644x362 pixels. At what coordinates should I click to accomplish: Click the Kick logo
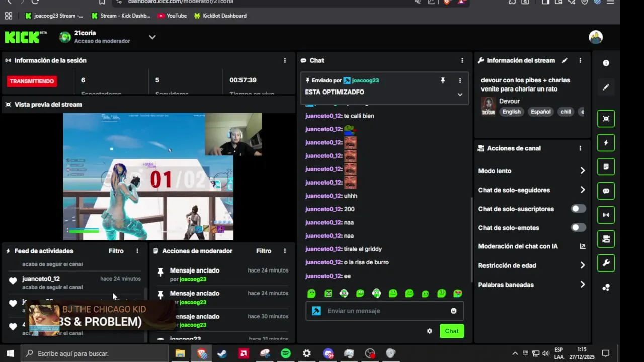click(x=26, y=37)
